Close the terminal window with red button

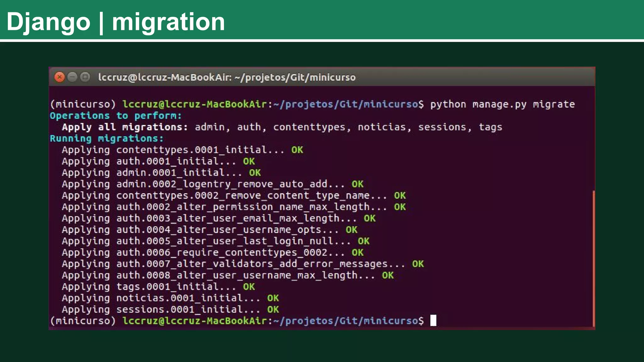coord(59,77)
